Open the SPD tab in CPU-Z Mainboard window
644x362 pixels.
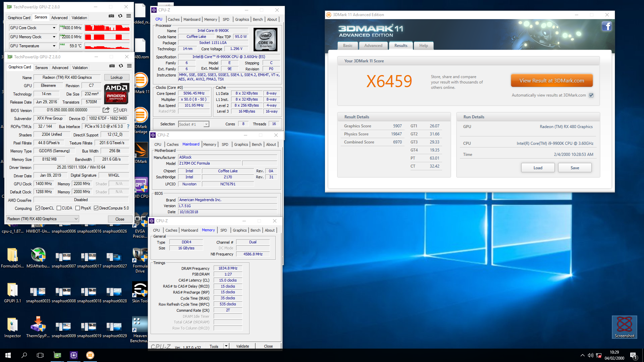[225, 144]
